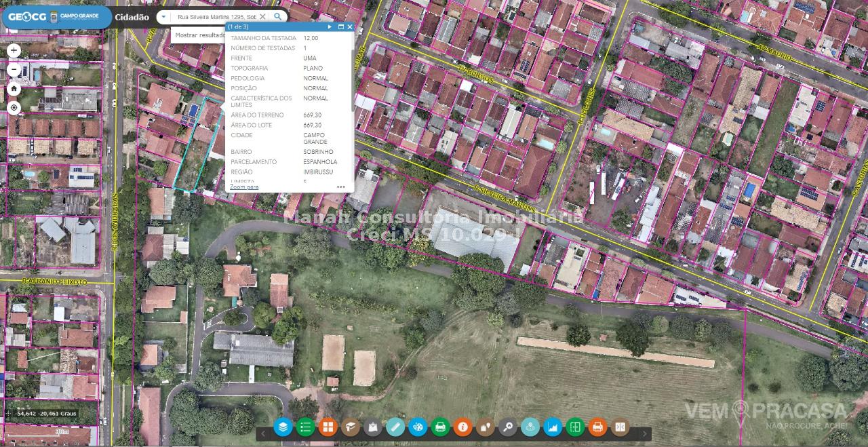The image size is (868, 447).
Task: Click the address search input field
Action: (216, 16)
